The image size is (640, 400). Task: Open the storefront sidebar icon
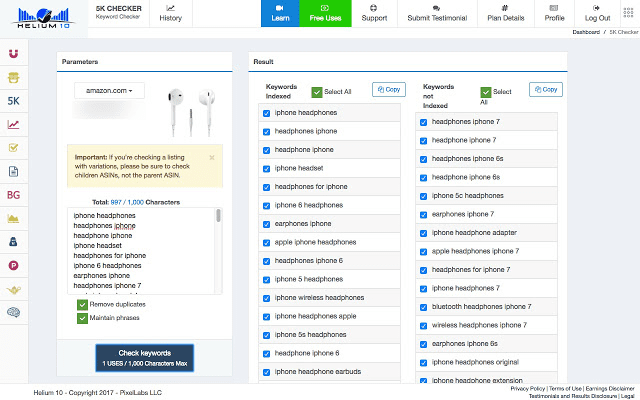(x=13, y=78)
